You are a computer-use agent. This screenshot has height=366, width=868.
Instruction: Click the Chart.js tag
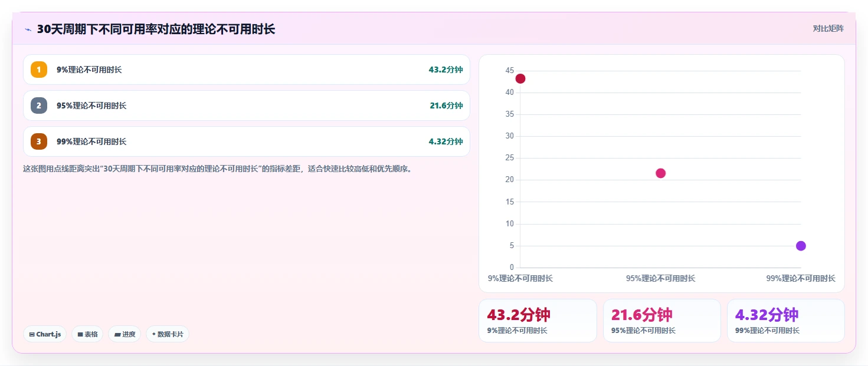45,334
